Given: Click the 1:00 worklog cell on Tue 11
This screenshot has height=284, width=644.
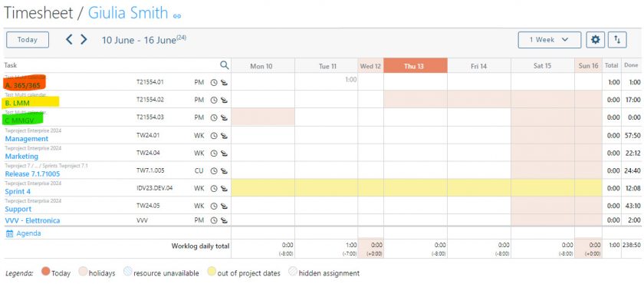Looking at the screenshot, I should [x=326, y=82].
